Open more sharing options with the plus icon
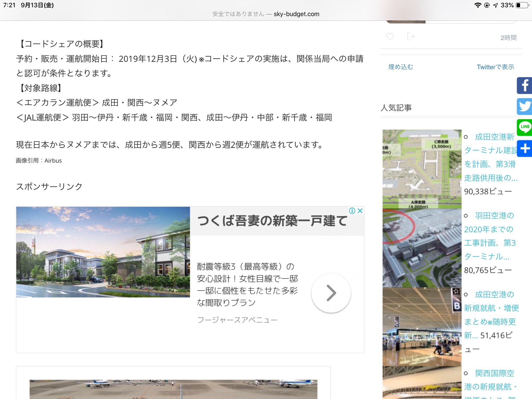The height and width of the screenshot is (399, 532). pos(524,148)
